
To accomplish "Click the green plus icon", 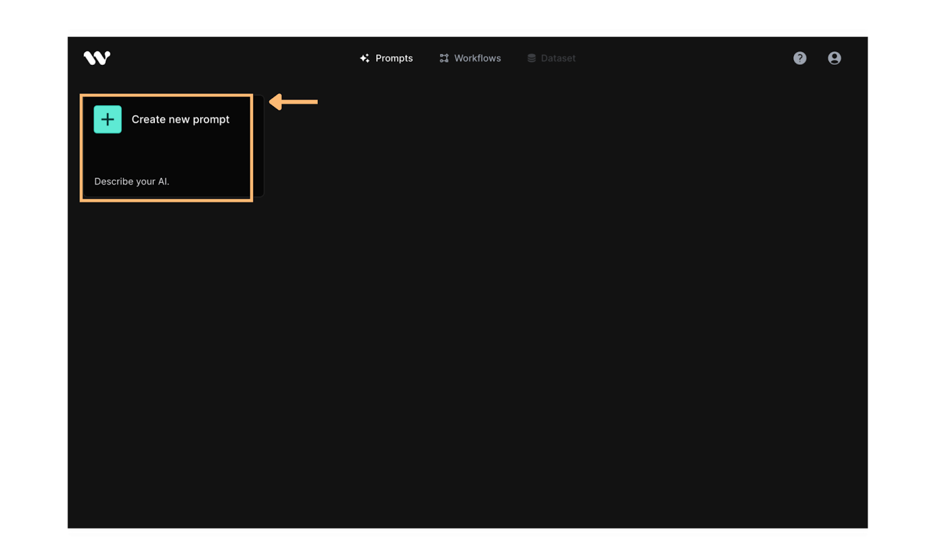I will click(108, 119).
